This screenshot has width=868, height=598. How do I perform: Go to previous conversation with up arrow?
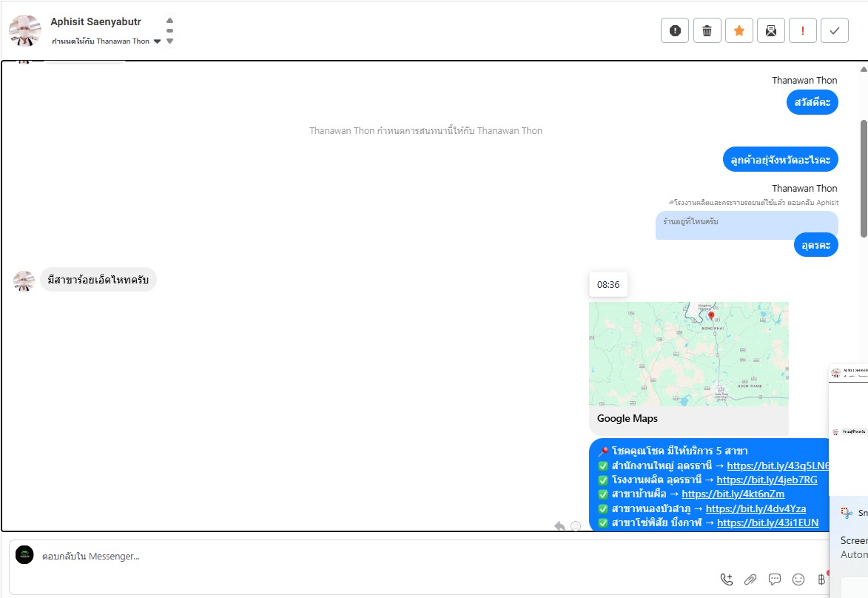pyautogui.click(x=170, y=21)
